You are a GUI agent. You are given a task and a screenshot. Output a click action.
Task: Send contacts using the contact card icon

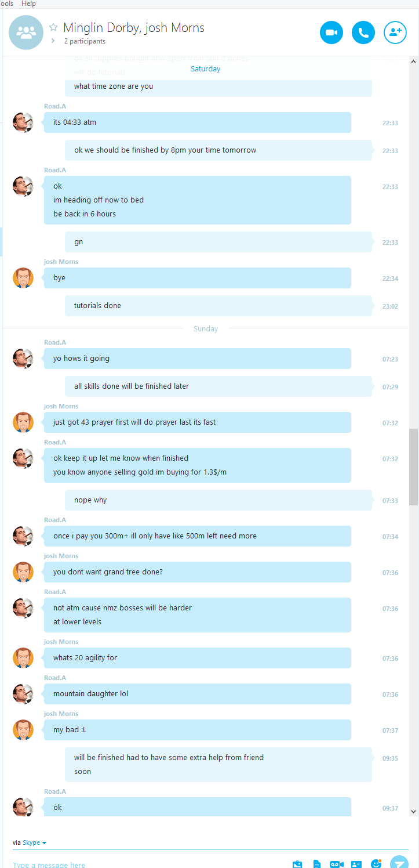[356, 865]
